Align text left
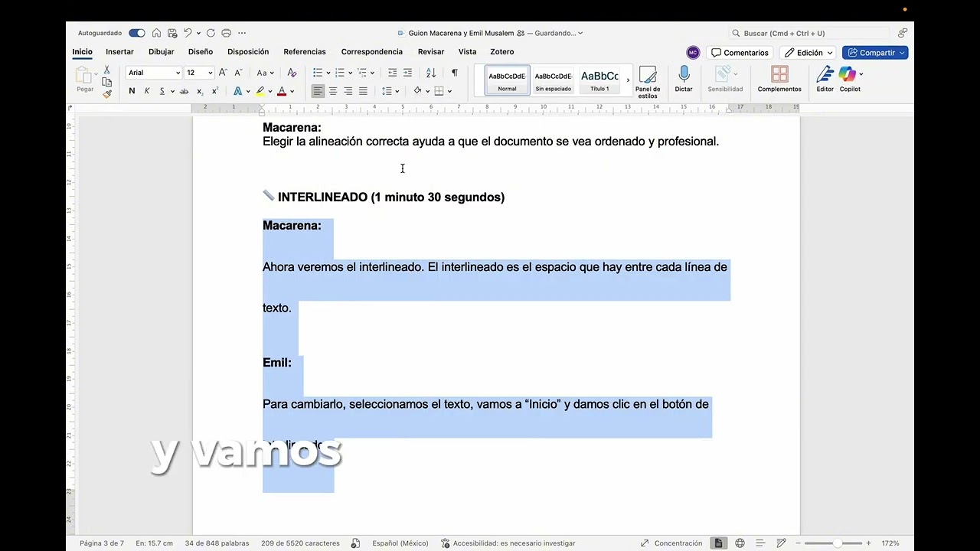 318,91
